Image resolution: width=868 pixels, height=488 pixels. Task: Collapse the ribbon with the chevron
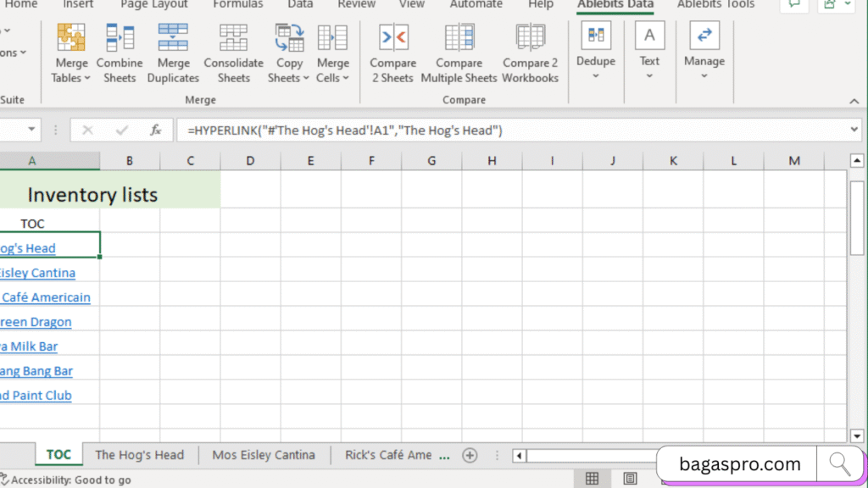click(x=854, y=101)
